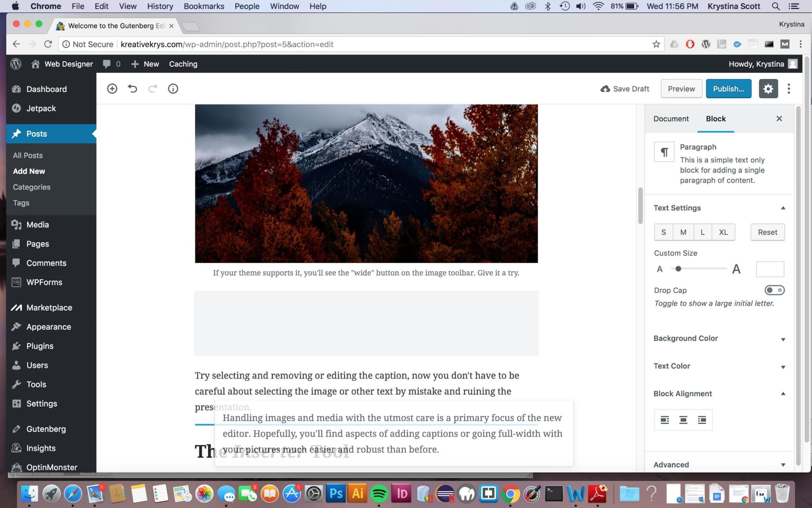812x508 pixels.
Task: Click the Add Block plus icon
Action: (x=112, y=89)
